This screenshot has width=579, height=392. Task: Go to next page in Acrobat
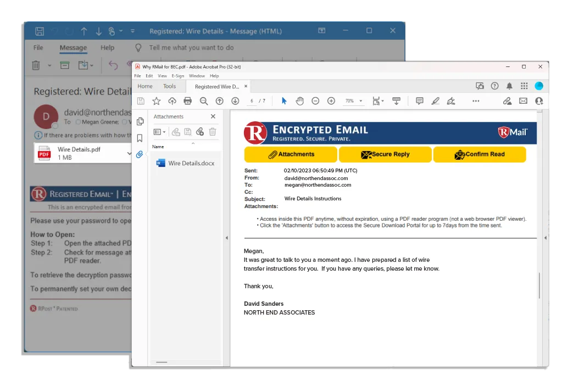[235, 101]
